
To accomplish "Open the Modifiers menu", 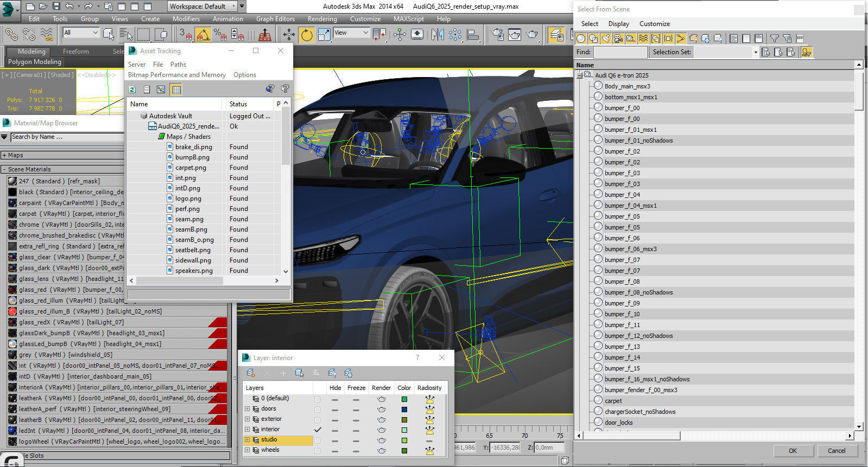I will pos(186,18).
